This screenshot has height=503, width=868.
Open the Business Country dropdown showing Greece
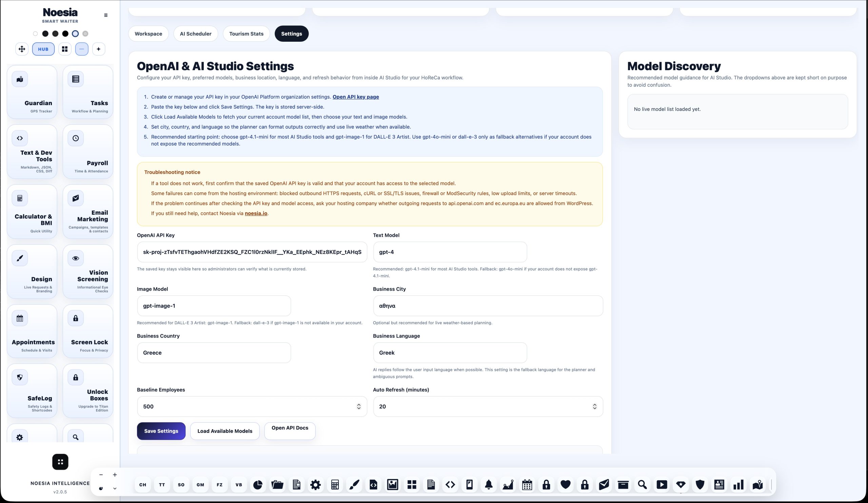point(214,352)
